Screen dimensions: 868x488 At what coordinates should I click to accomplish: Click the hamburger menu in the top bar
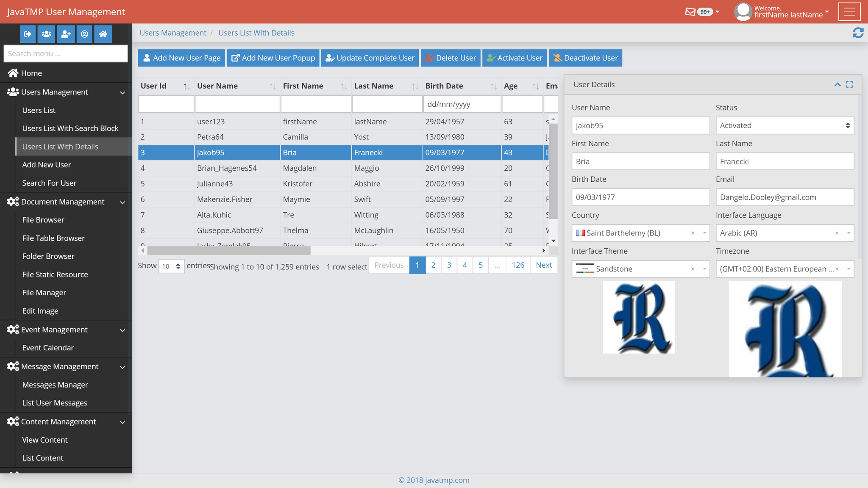pyautogui.click(x=849, y=11)
